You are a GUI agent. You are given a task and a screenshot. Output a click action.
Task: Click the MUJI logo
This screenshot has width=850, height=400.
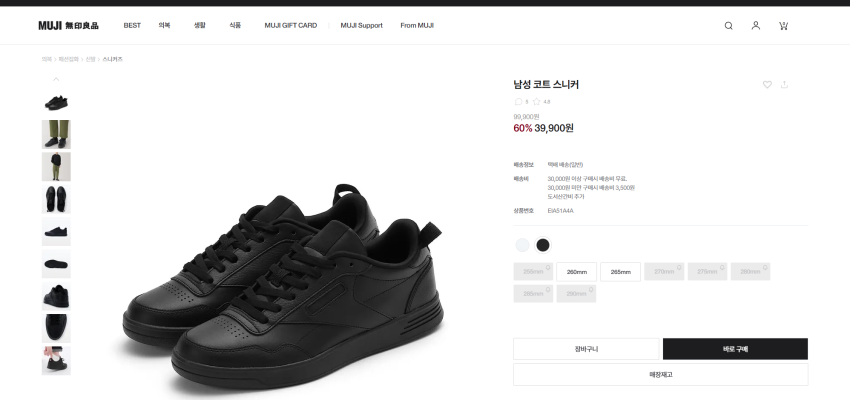(68, 25)
